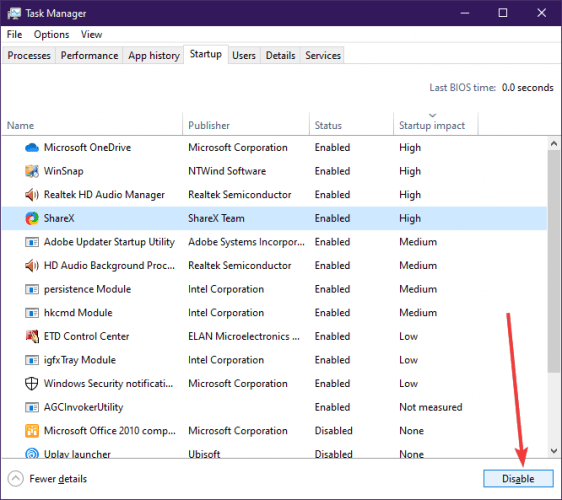Switch to the Processes tab
The height and width of the screenshot is (500, 562).
29,55
